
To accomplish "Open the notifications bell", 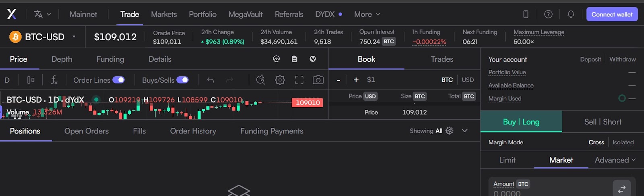I will (x=571, y=14).
